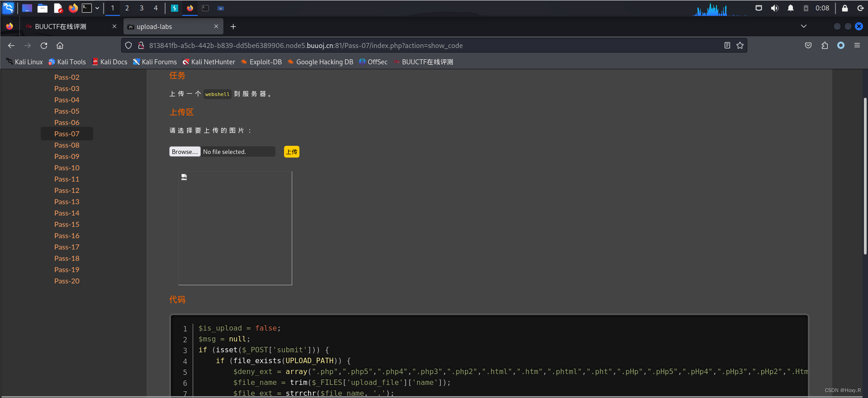Select Pass-04 in the sidebar
868x398 pixels.
[x=67, y=100]
